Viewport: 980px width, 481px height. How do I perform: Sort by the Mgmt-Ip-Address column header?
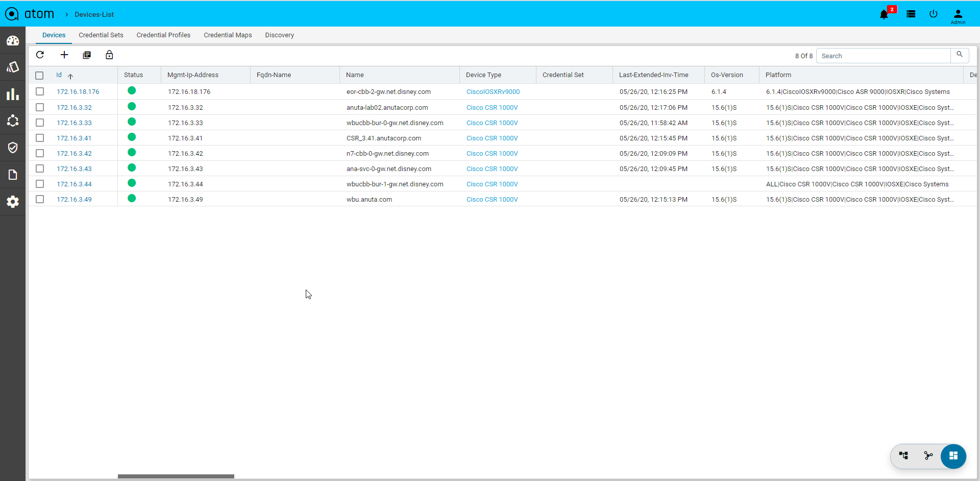pos(193,75)
